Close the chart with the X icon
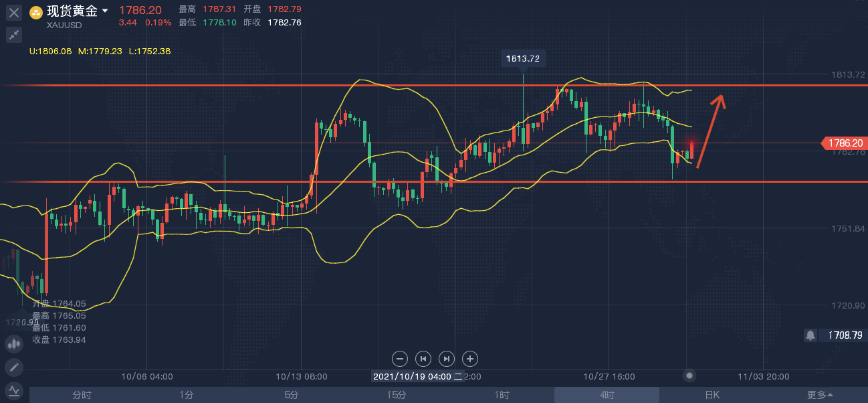Screen dimensions: 868x403 (13, 12)
